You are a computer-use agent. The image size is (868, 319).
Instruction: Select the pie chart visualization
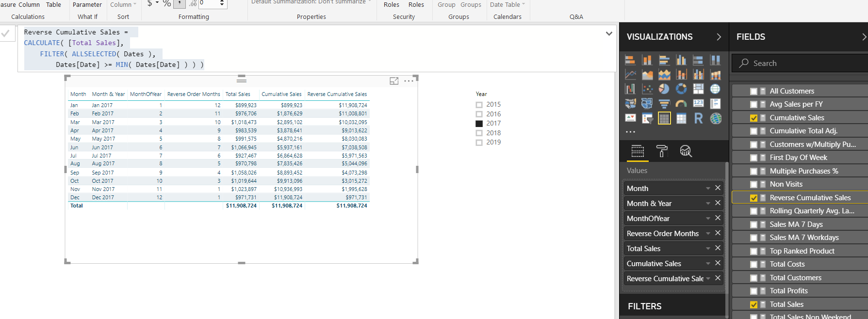[664, 89]
